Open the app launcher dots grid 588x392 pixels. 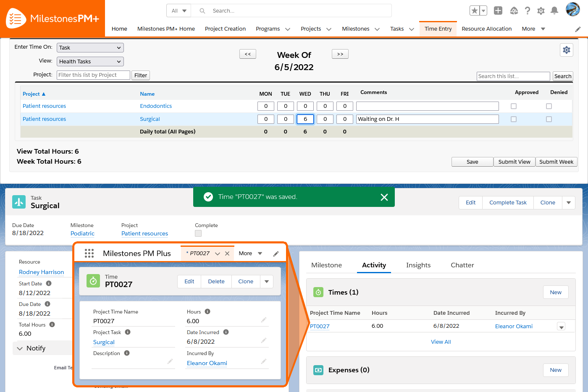[89, 253]
